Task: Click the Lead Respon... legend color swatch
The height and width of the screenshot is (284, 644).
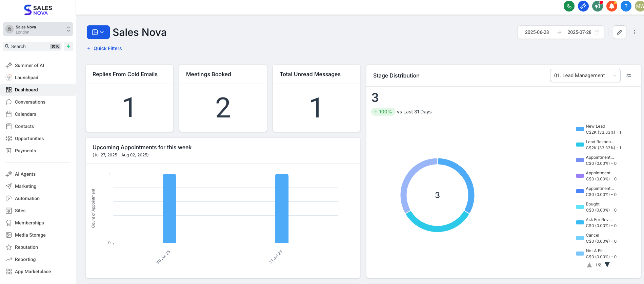Action: coord(580,145)
